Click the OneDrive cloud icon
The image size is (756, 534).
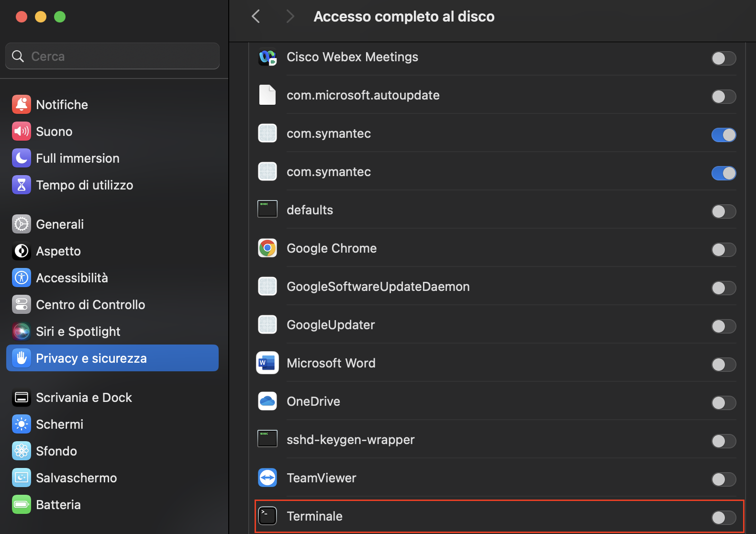[x=267, y=401]
